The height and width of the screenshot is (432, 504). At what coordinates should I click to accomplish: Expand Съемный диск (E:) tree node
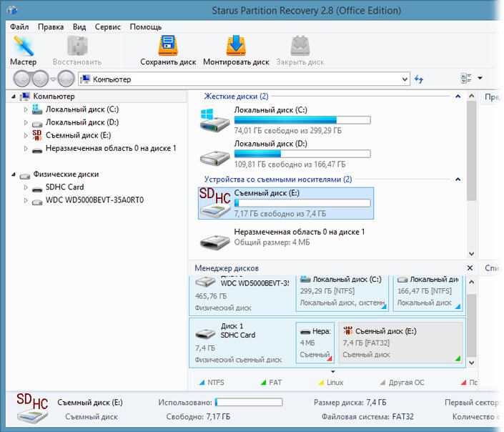[x=26, y=136]
